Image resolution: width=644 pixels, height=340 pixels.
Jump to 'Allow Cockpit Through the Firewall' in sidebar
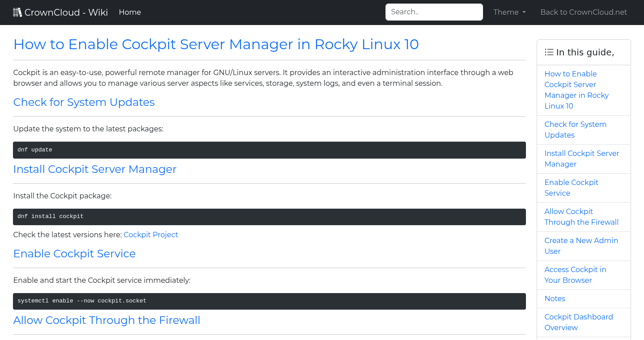tap(581, 217)
